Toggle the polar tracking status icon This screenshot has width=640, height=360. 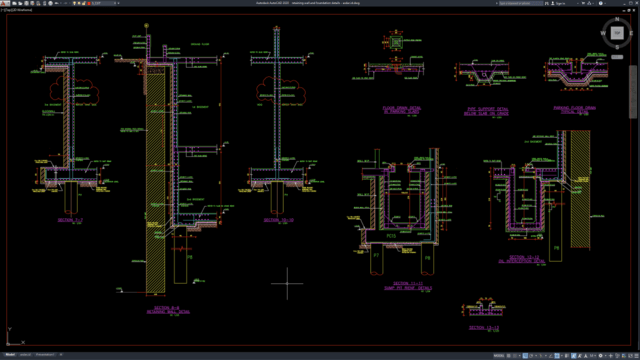(531, 356)
